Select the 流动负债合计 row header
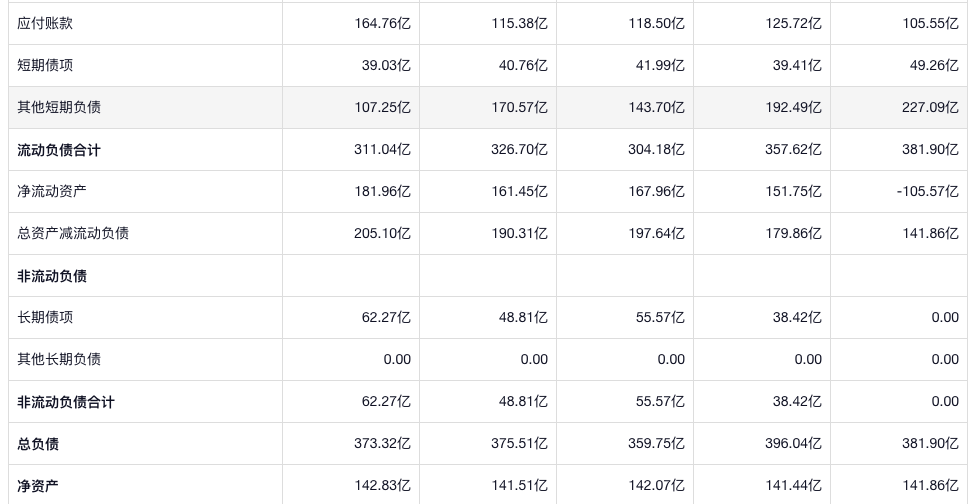The width and height of the screenshot is (970, 504). (x=59, y=150)
